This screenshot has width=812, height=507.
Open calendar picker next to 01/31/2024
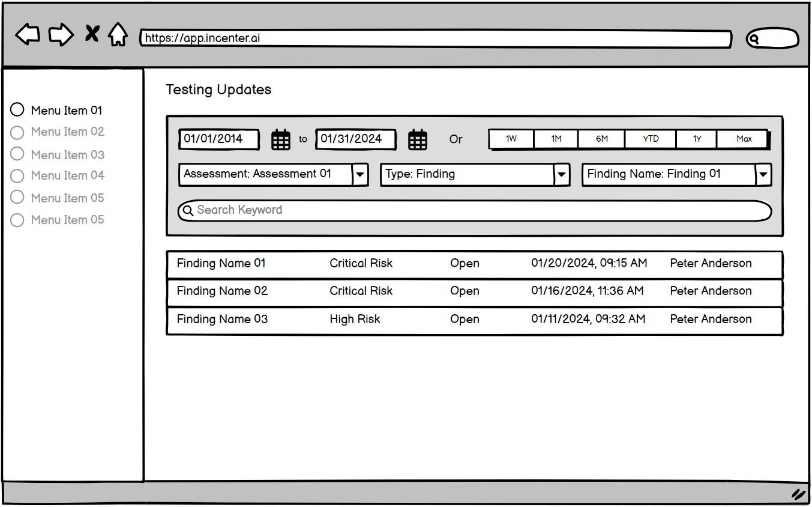(x=418, y=140)
